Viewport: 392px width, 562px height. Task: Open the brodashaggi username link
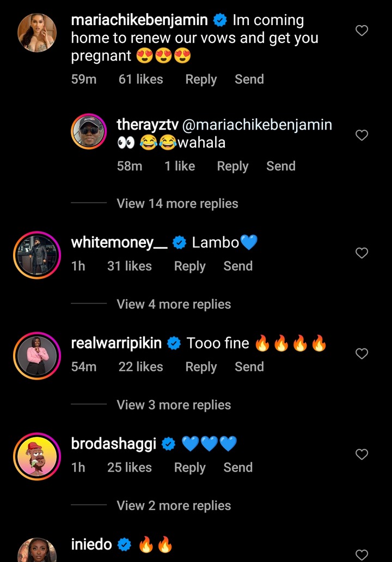pyautogui.click(x=114, y=444)
